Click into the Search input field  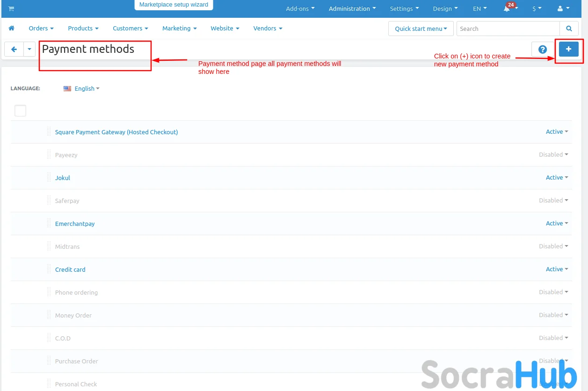pyautogui.click(x=508, y=29)
